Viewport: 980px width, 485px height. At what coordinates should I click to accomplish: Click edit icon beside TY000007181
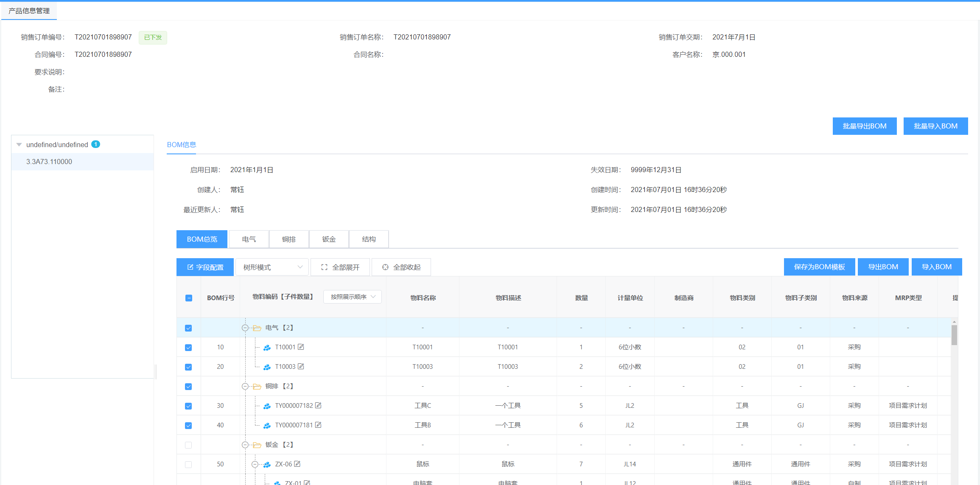click(318, 425)
